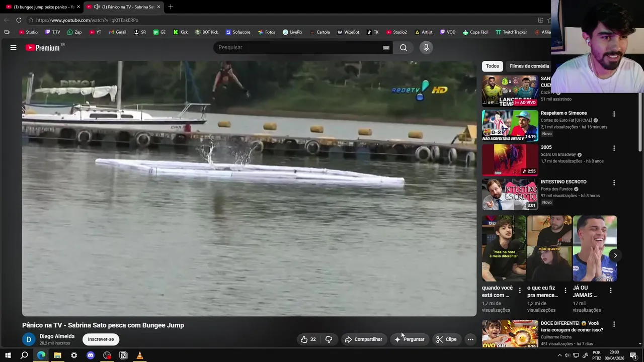The image size is (644, 362).
Task: Open the Copa Fácil bookmark
Action: pos(475,32)
